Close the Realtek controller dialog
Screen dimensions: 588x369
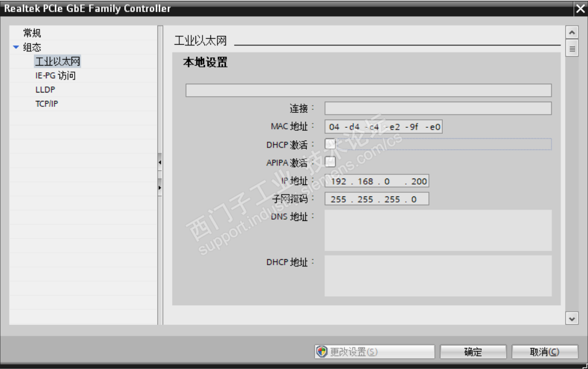(x=580, y=8)
